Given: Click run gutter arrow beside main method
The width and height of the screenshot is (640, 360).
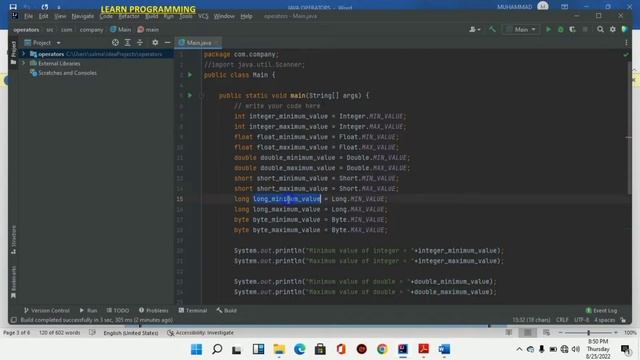Looking at the screenshot, I should (x=190, y=95).
